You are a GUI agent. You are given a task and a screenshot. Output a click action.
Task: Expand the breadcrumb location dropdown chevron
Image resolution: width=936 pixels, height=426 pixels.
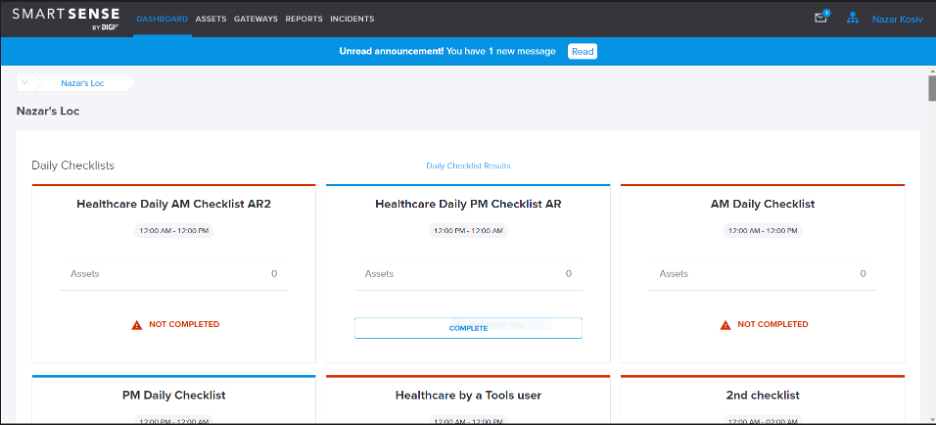tap(24, 83)
